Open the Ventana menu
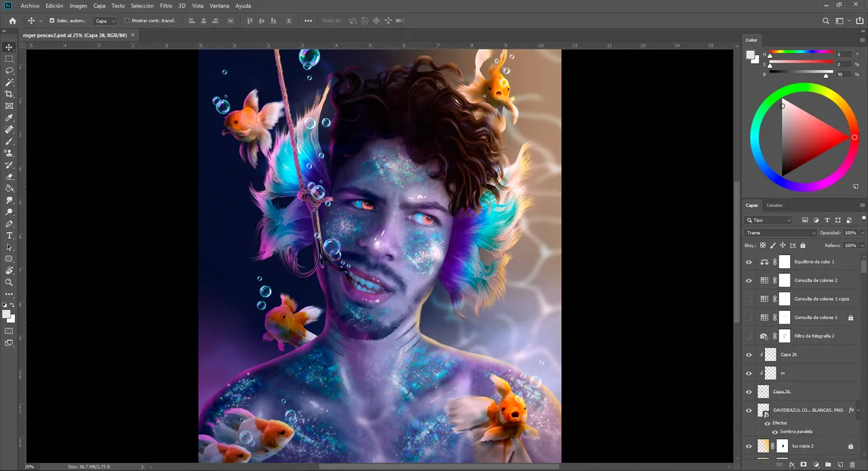 pos(219,5)
